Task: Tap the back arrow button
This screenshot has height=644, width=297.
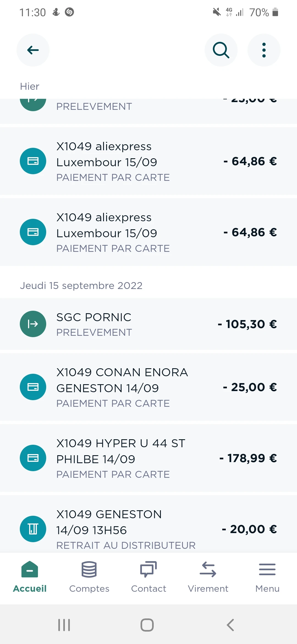Action: [x=33, y=50]
